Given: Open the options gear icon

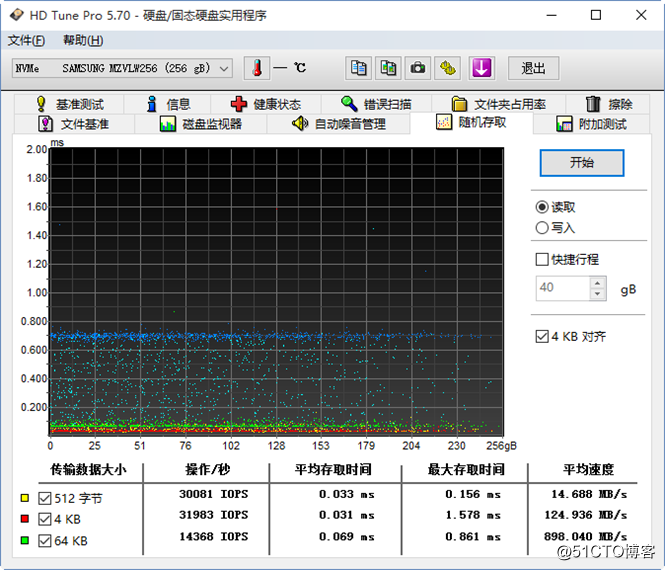Looking at the screenshot, I should 447,68.
